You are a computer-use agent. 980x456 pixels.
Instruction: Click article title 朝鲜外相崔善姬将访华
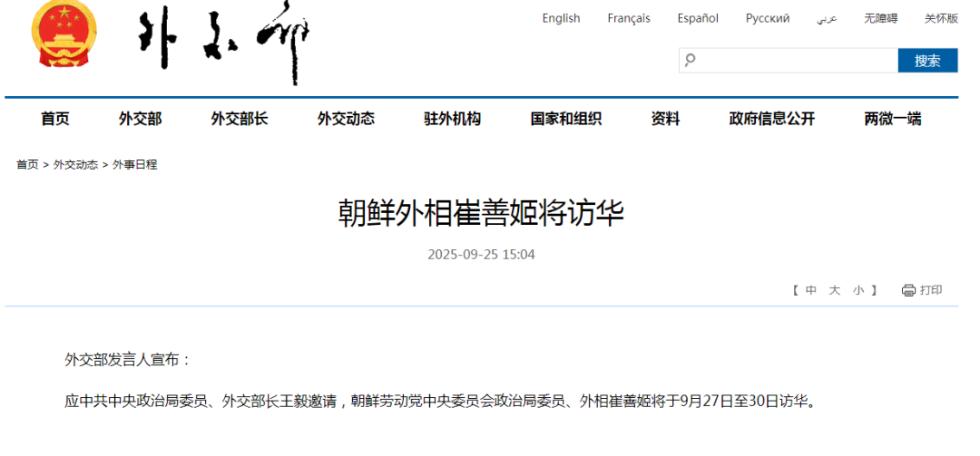click(481, 214)
